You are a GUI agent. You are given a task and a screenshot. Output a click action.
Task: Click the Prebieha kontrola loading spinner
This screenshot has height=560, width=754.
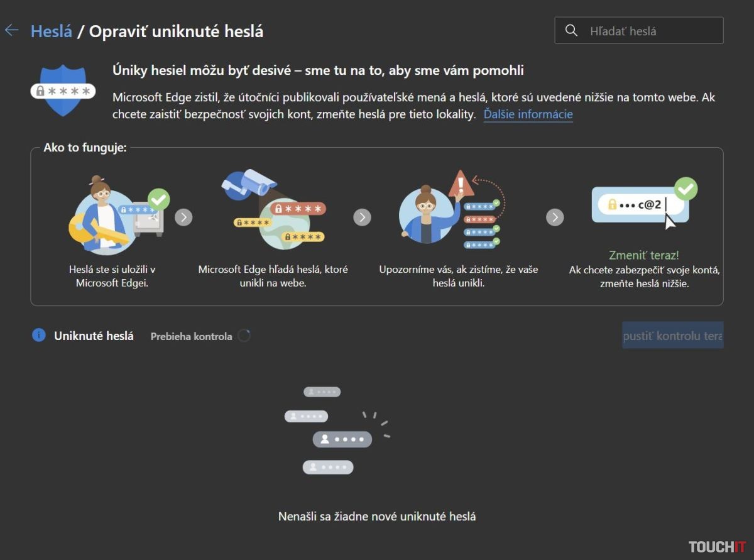pyautogui.click(x=244, y=336)
